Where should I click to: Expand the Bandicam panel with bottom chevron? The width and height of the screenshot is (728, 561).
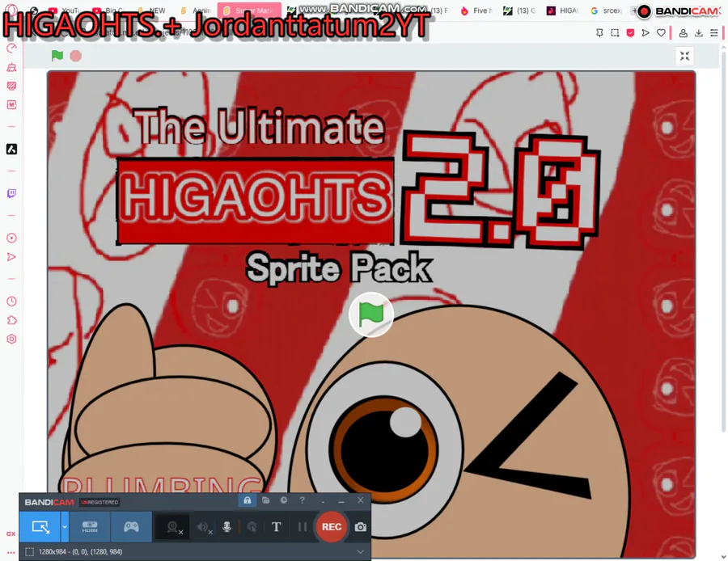click(360, 552)
